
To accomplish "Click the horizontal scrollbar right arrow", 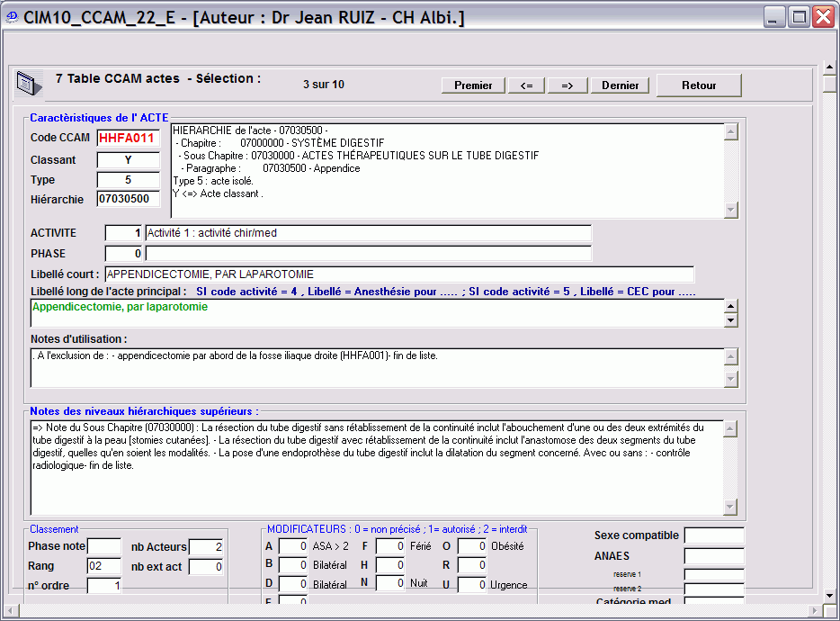I will (815, 610).
